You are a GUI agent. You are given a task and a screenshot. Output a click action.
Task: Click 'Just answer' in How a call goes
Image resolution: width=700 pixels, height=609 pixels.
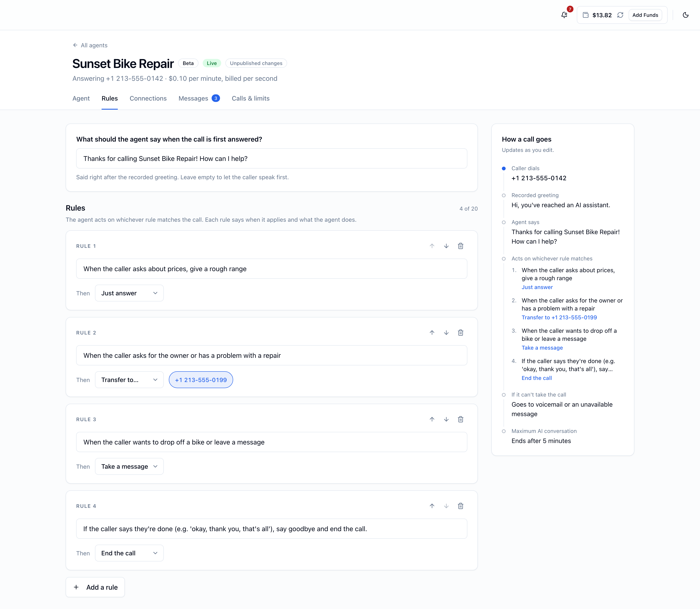click(537, 287)
